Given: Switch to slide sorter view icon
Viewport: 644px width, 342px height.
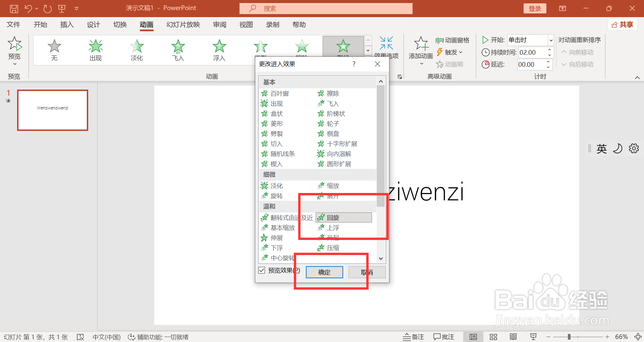Looking at the screenshot, I should [493, 337].
